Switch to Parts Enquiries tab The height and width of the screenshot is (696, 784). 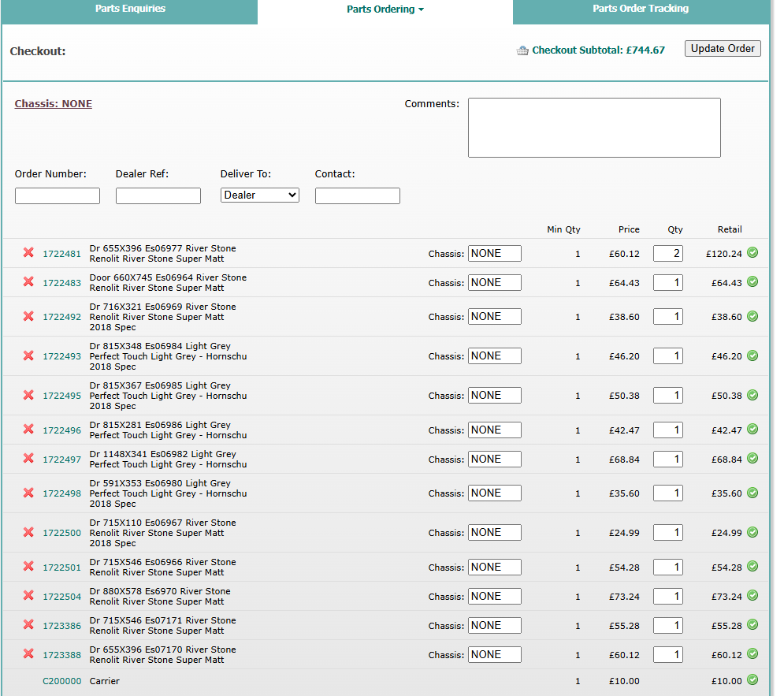(x=130, y=9)
